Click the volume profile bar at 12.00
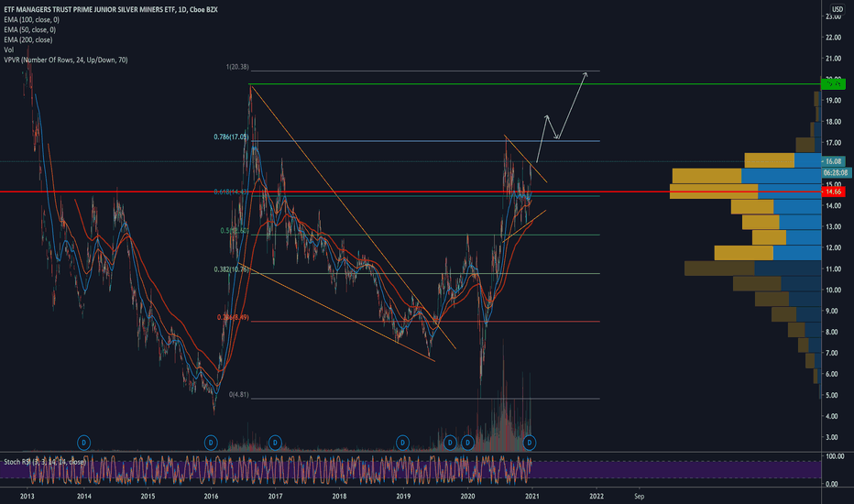 coord(768,253)
